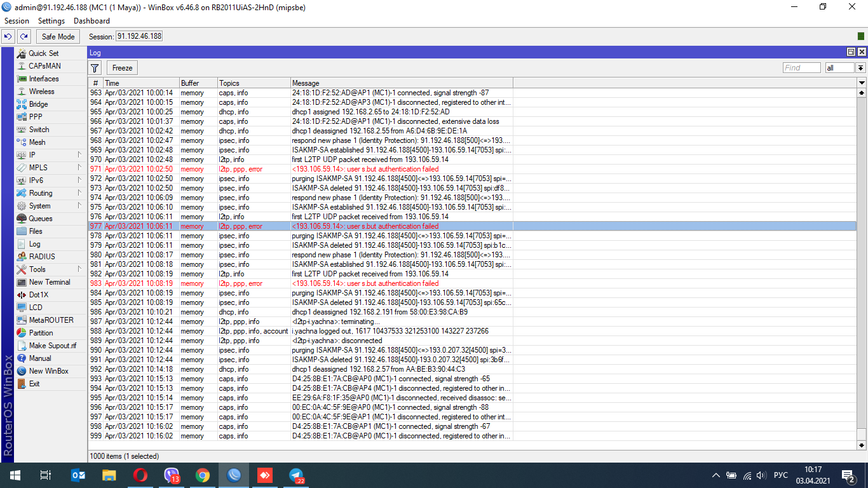Open the PPP menu icon
Viewport: 868px width, 488px height.
[x=22, y=117]
